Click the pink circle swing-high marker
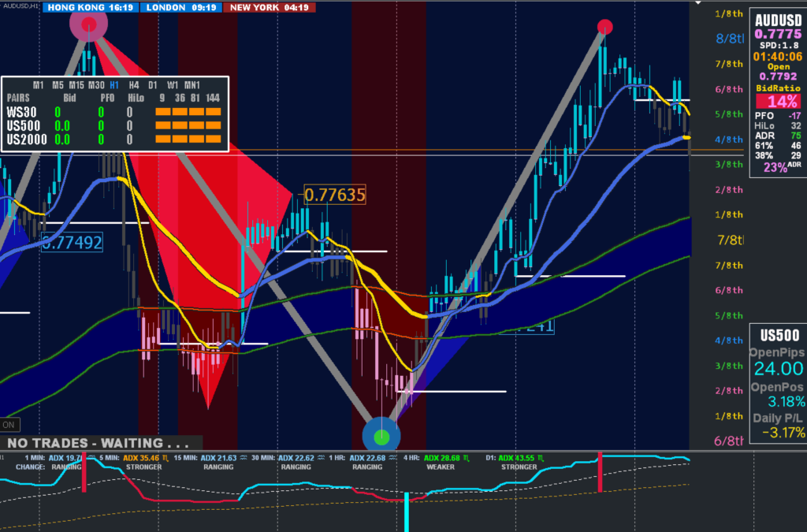This screenshot has height=532, width=807. click(x=89, y=25)
